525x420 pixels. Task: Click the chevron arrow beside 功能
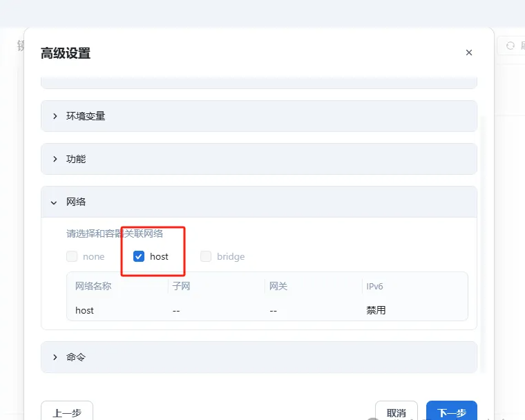point(55,159)
